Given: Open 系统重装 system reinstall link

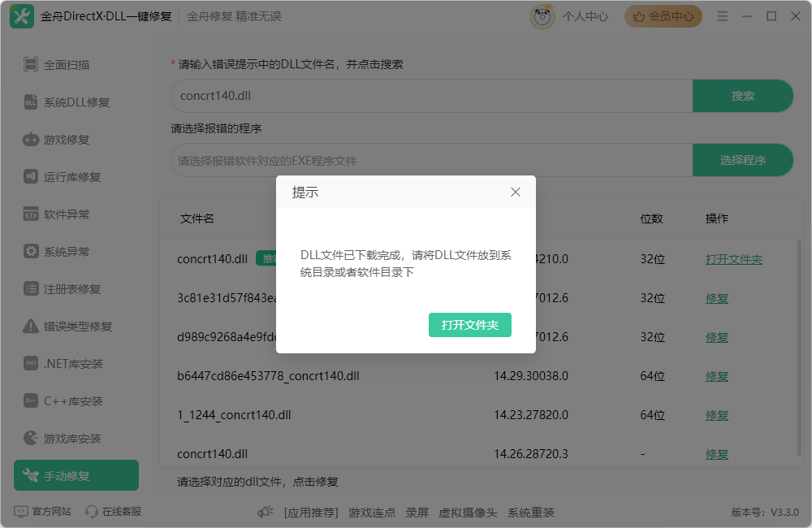Looking at the screenshot, I should coord(531,513).
